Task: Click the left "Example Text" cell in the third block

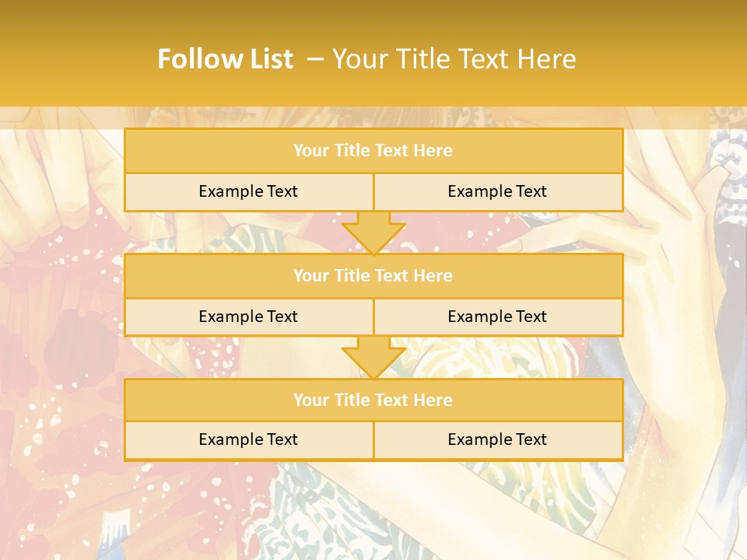Action: click(248, 439)
